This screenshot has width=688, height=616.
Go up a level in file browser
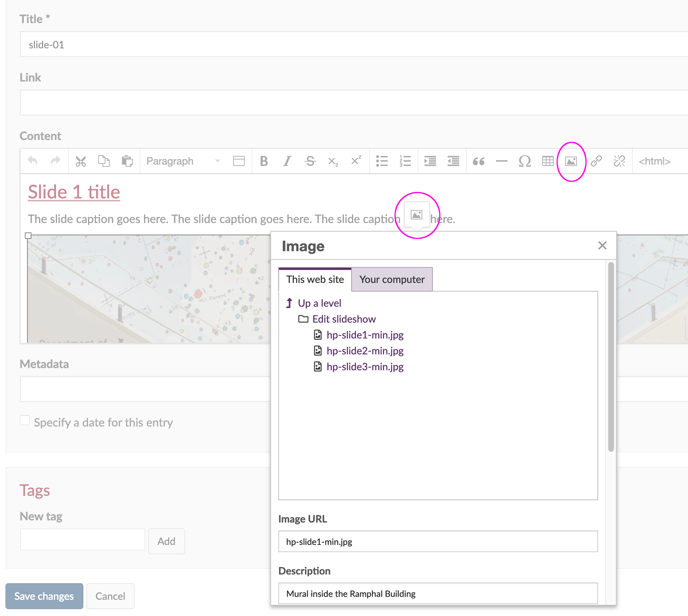coord(319,303)
